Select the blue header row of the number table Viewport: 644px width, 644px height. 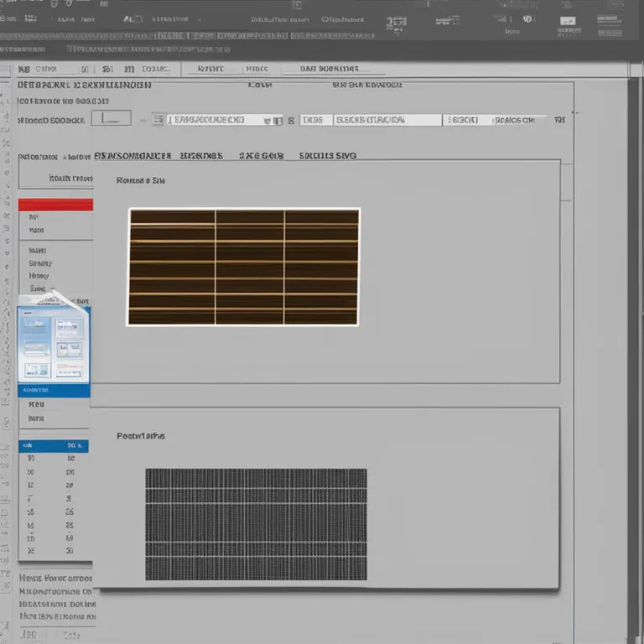(54, 445)
